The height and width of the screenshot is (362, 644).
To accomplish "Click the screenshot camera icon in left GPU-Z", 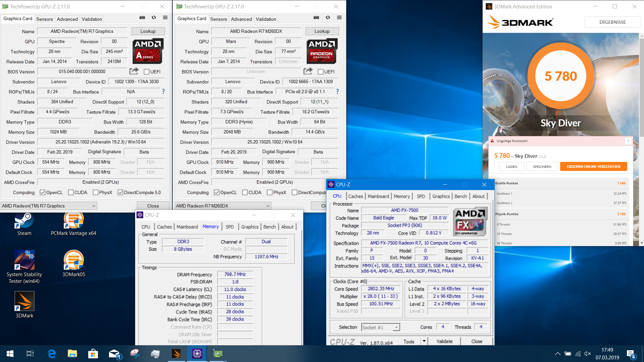I will point(142,18).
